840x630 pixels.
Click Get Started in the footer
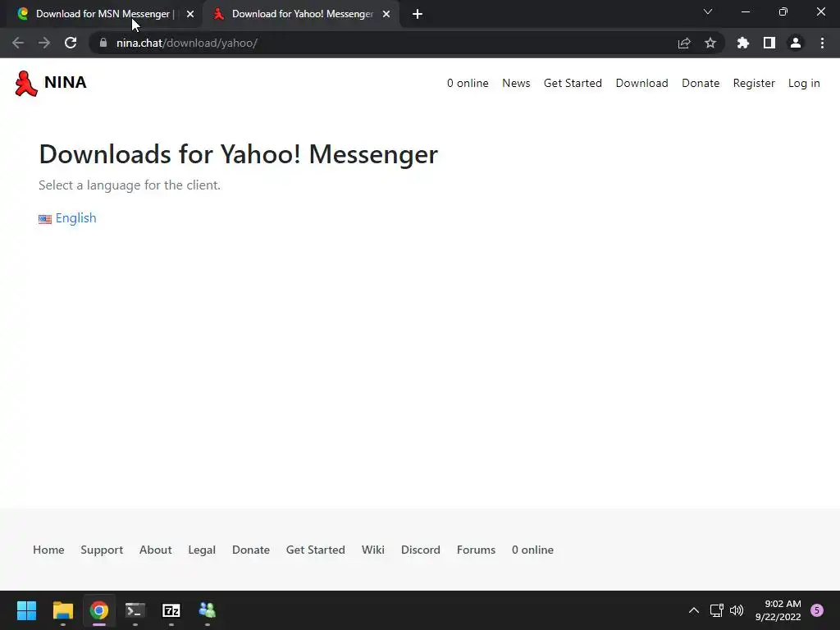(x=316, y=550)
